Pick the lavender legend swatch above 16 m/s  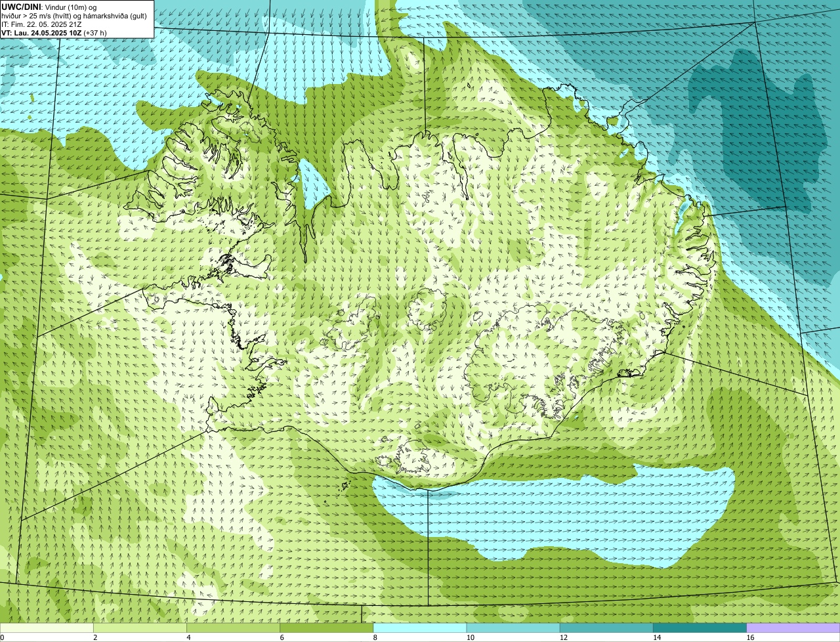(793, 628)
